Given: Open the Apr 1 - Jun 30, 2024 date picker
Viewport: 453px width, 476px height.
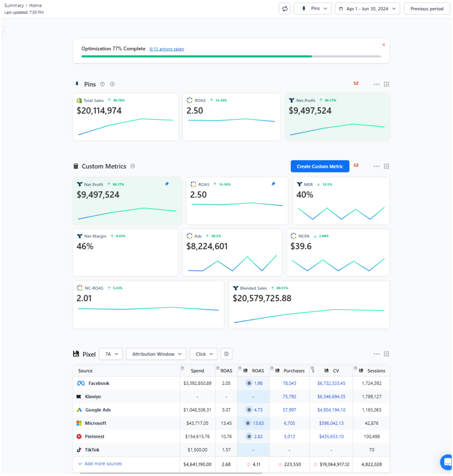Looking at the screenshot, I should pyautogui.click(x=367, y=8).
